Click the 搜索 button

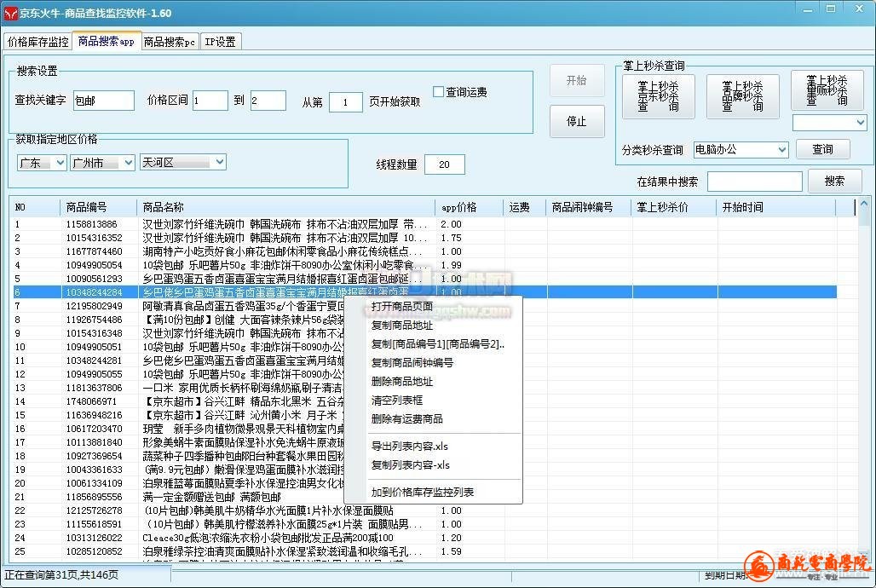coord(834,182)
